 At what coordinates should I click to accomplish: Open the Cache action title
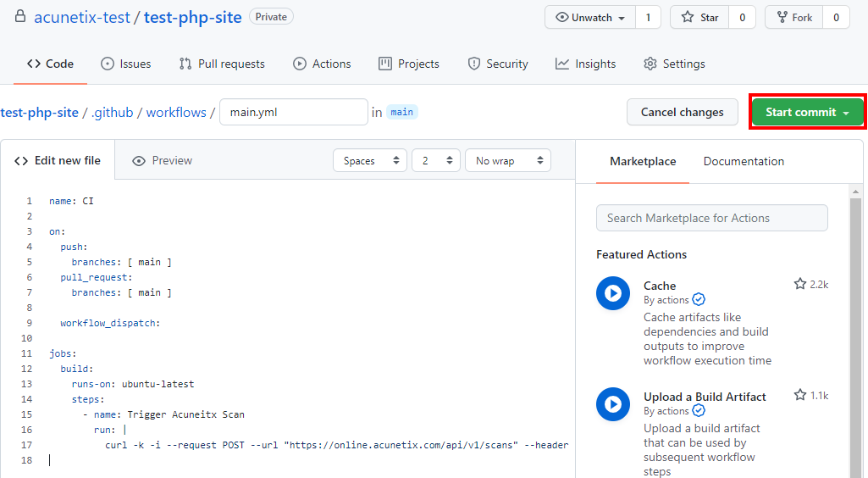tap(660, 286)
